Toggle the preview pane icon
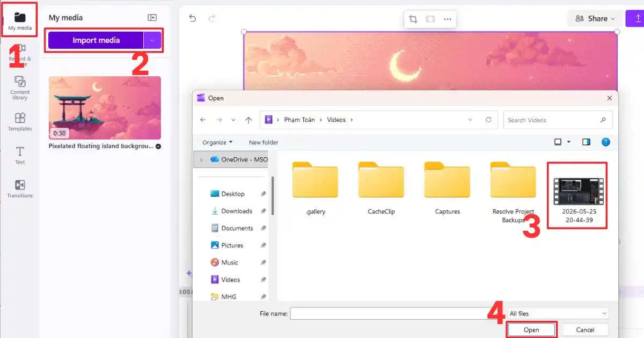This screenshot has width=644, height=338. (x=587, y=142)
